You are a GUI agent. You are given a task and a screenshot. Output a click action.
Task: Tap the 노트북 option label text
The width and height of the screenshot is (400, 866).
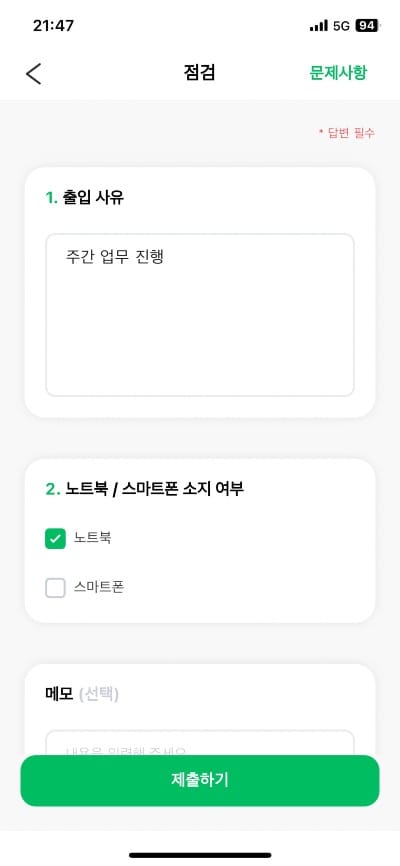(93, 538)
